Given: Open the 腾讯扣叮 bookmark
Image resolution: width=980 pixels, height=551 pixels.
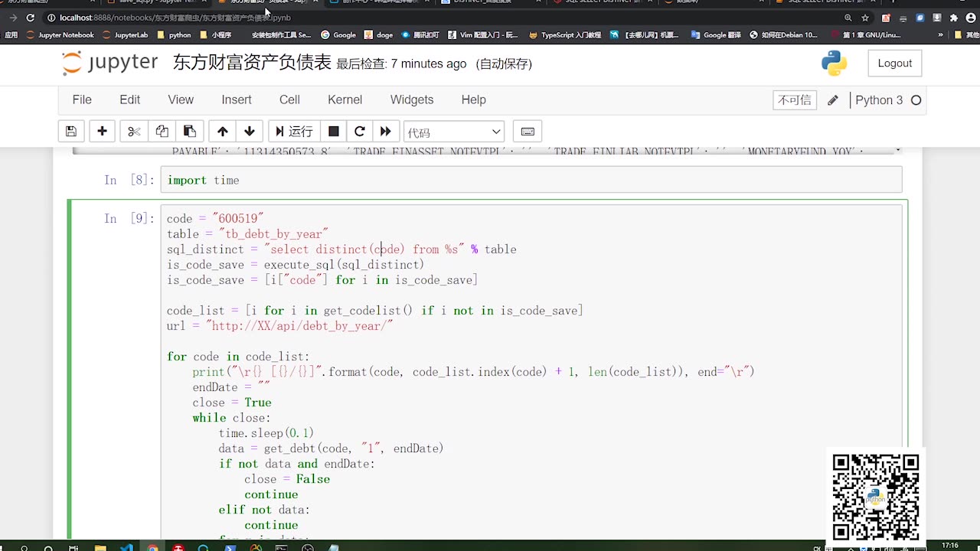Looking at the screenshot, I should (x=420, y=35).
